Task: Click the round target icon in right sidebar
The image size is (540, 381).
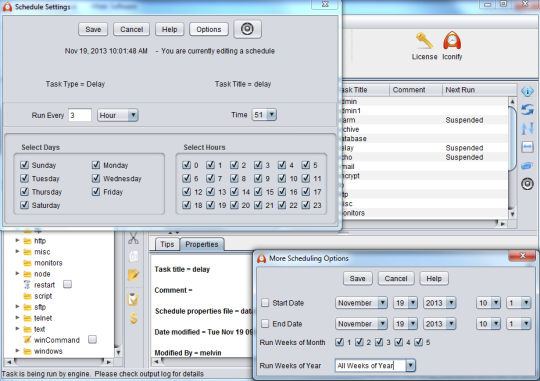Action: (x=527, y=184)
